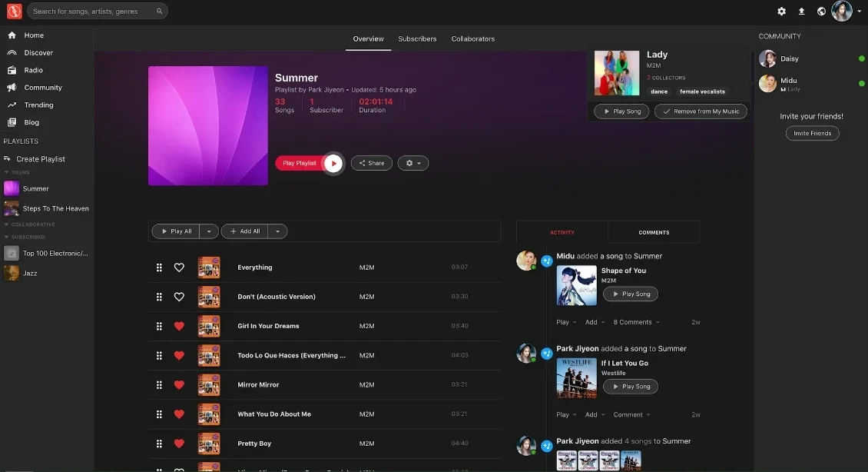
Task: Open playlist settings gear dropdown
Action: (413, 164)
